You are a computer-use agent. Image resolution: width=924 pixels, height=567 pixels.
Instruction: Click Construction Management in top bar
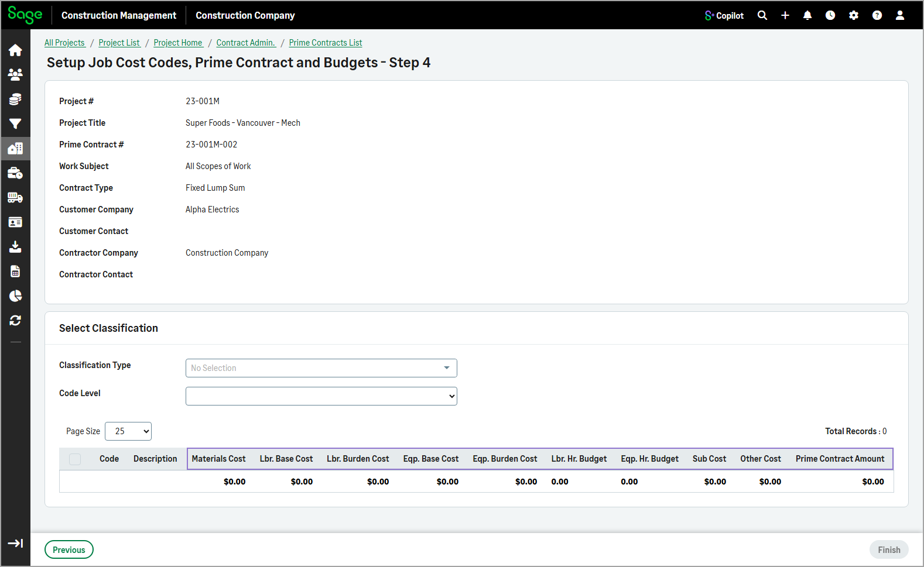tap(119, 16)
